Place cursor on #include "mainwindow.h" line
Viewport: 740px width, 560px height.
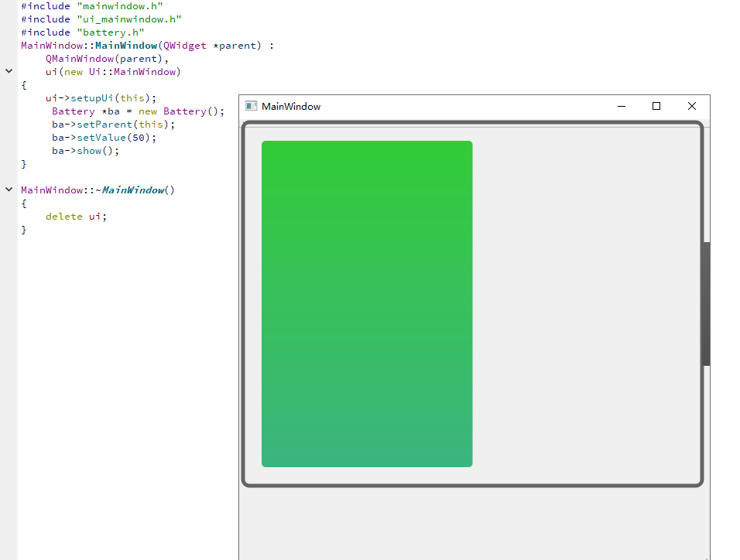(x=91, y=5)
